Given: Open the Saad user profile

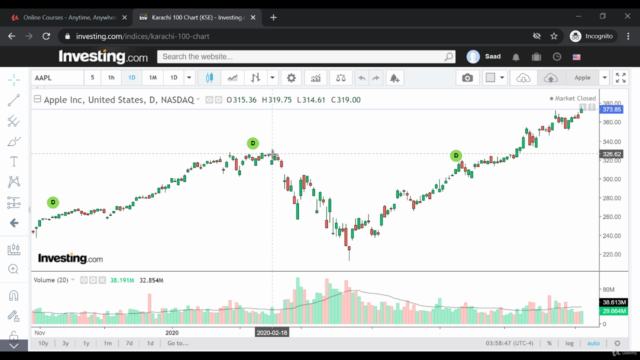Looking at the screenshot, I should point(484,57).
